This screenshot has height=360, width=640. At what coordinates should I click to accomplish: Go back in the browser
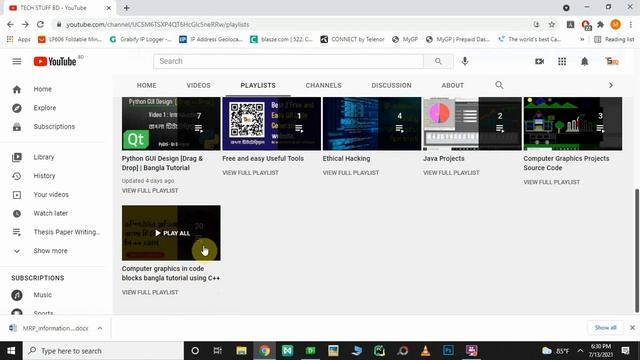pyautogui.click(x=10, y=24)
